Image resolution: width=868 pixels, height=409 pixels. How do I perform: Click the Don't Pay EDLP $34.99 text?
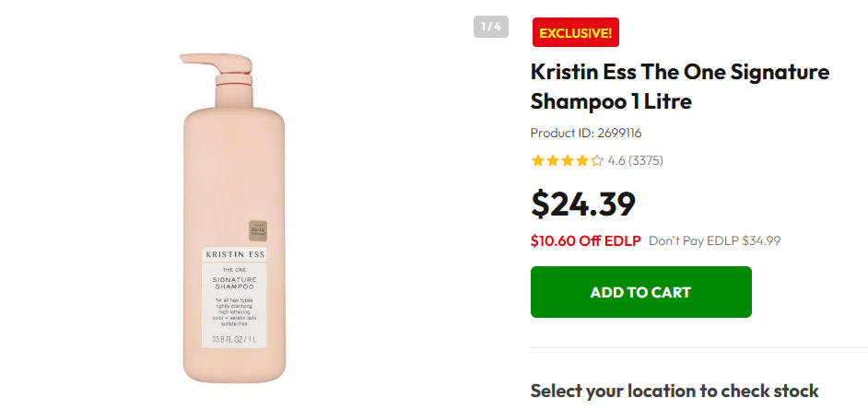click(x=714, y=241)
